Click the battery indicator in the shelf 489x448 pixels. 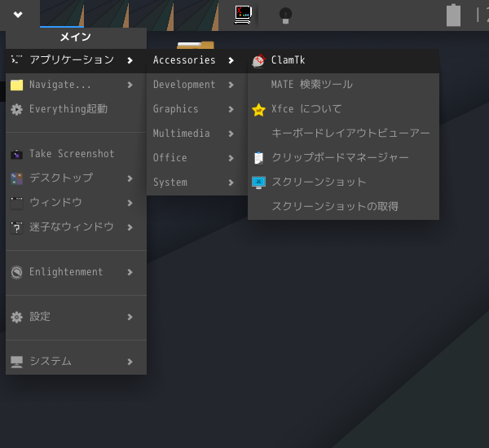453,15
